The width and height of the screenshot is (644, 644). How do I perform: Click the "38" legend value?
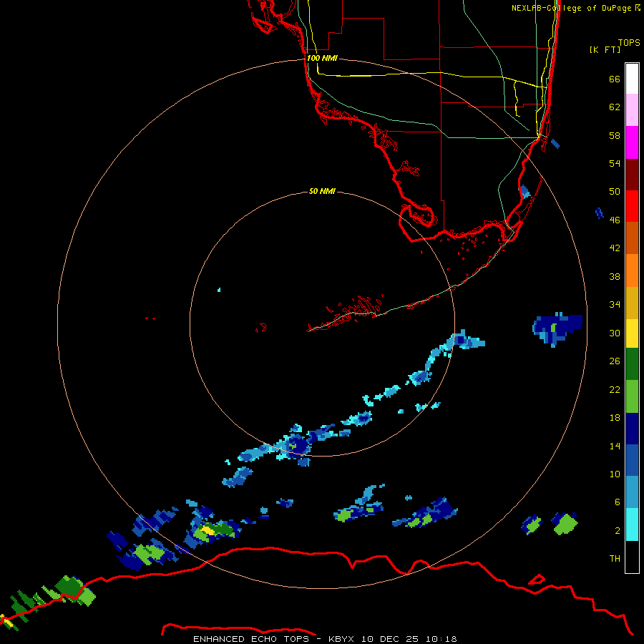(x=615, y=276)
